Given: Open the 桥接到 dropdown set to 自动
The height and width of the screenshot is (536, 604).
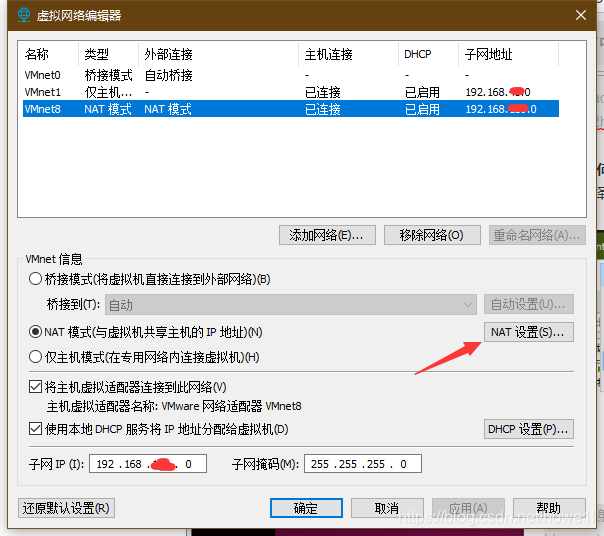Looking at the screenshot, I should pos(291,305).
